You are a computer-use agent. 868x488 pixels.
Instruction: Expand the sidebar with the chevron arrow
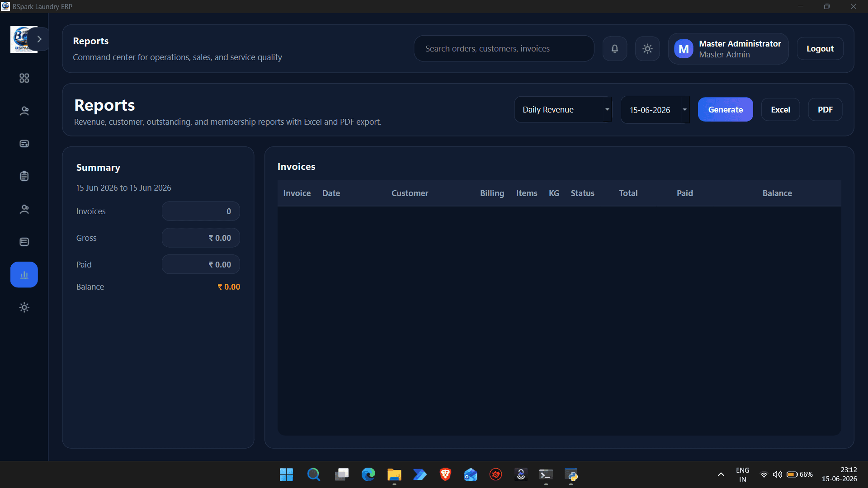click(39, 39)
